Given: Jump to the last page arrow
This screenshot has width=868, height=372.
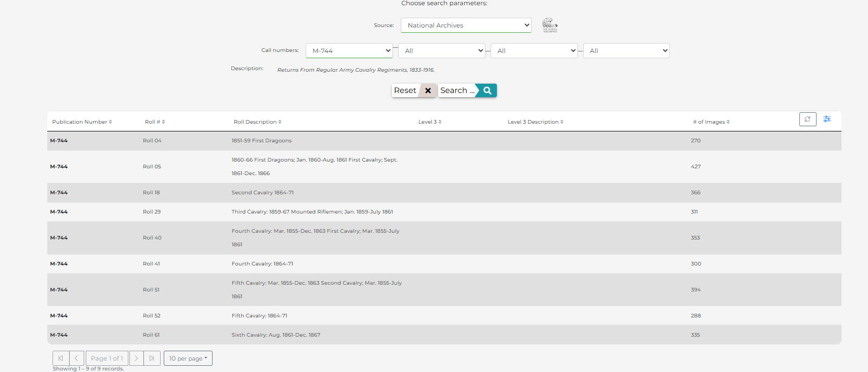Looking at the screenshot, I should tap(152, 358).
